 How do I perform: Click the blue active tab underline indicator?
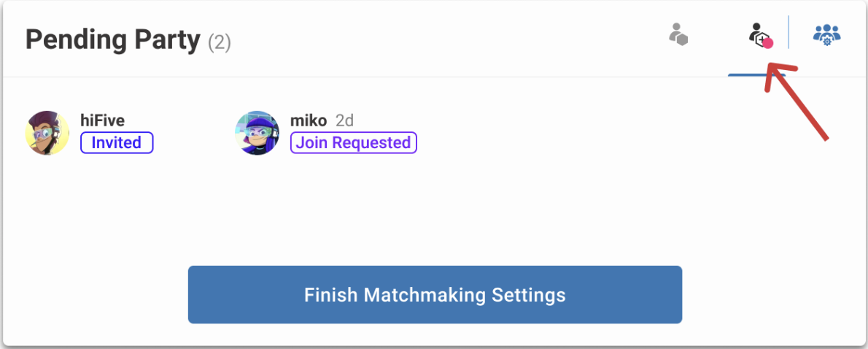click(756, 74)
